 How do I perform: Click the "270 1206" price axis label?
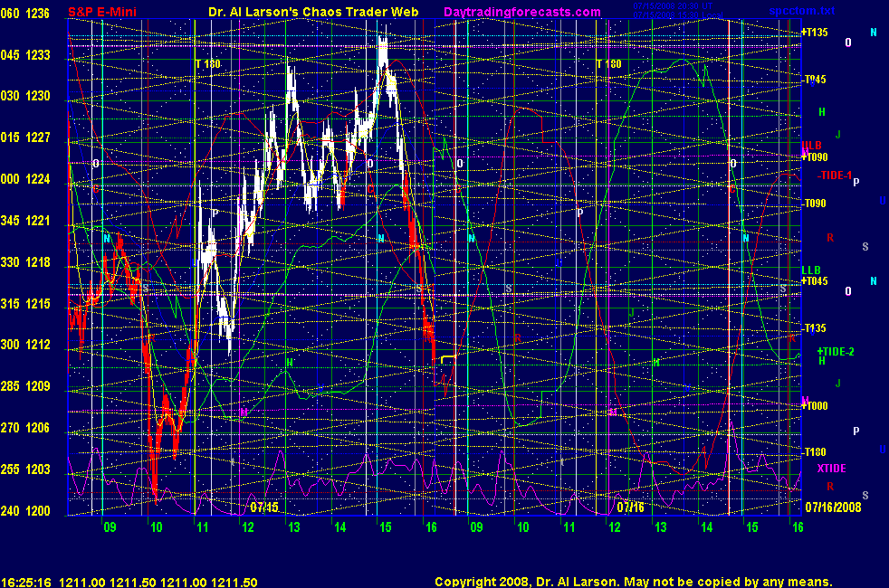pos(25,428)
